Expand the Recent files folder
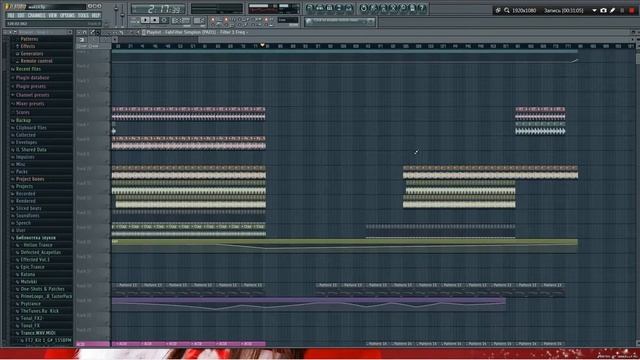640x360 pixels. (28, 69)
